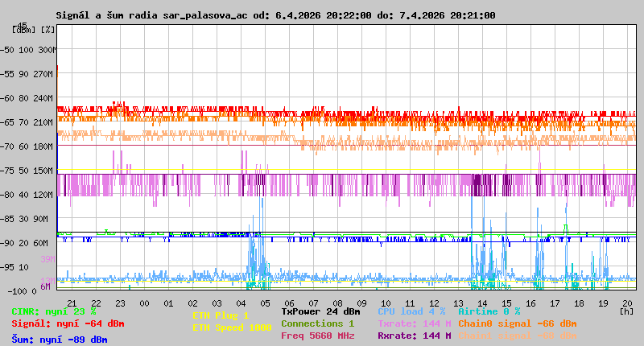644x346 pixels.
Task: Click the CINR legend label
Action: (54, 311)
